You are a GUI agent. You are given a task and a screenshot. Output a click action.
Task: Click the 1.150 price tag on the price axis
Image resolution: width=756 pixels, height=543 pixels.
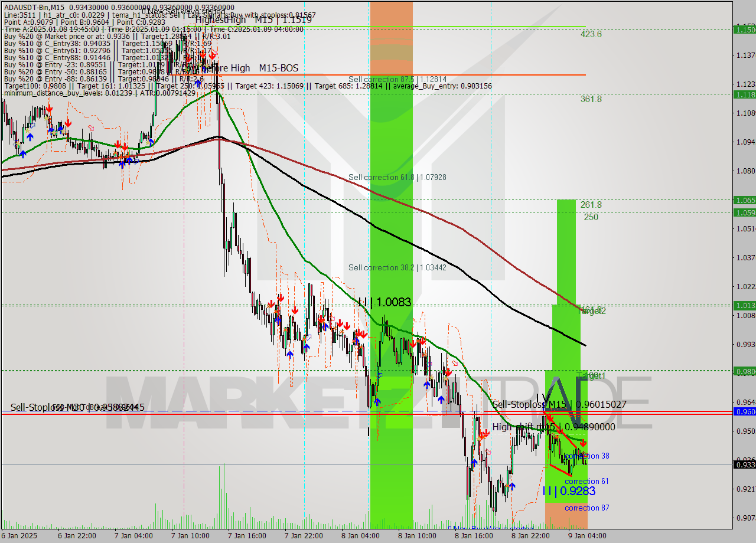(744, 29)
